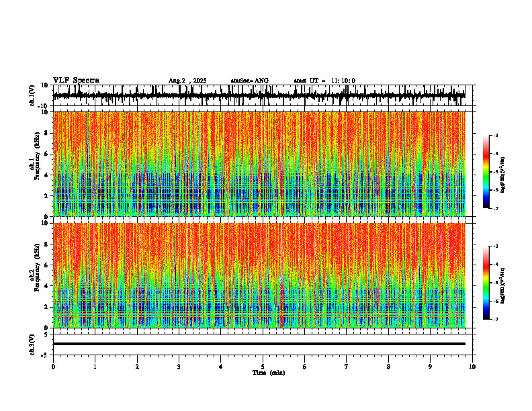
Task: Click the '6' kHz tick on ch.1 frequency axis
Action: tap(46, 154)
